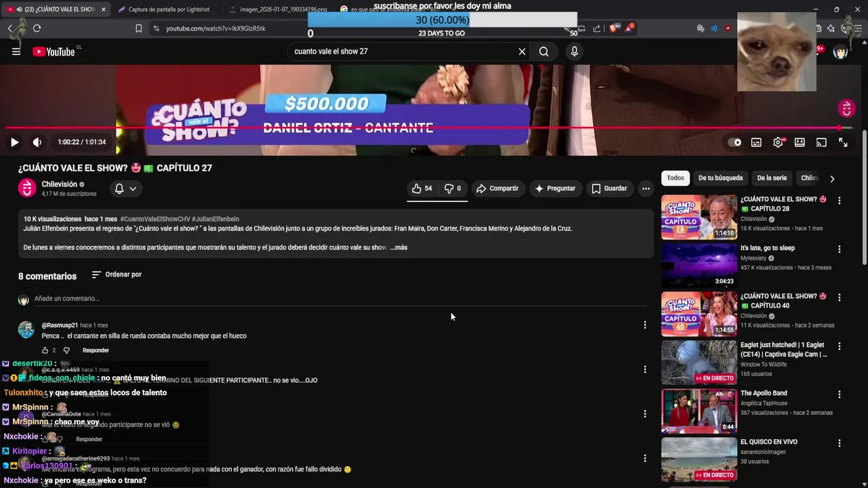Select the Todos filter chip
Image resolution: width=868 pixels, height=488 pixels.
[x=675, y=178]
